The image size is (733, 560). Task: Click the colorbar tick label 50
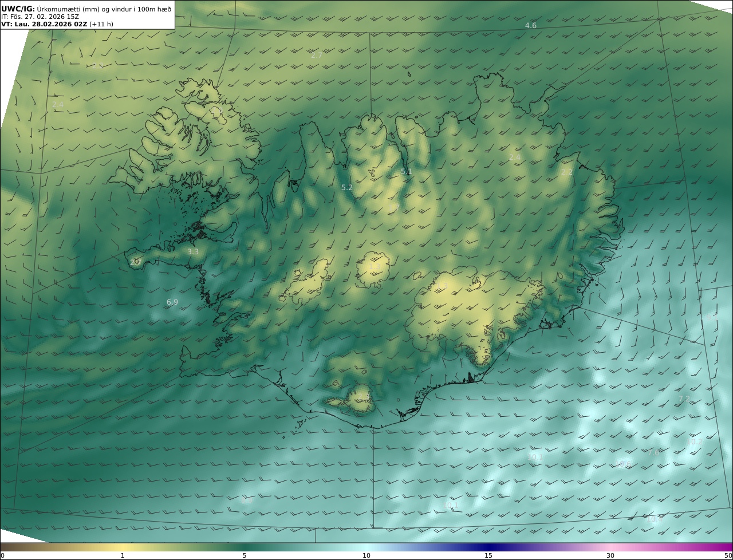(728, 555)
